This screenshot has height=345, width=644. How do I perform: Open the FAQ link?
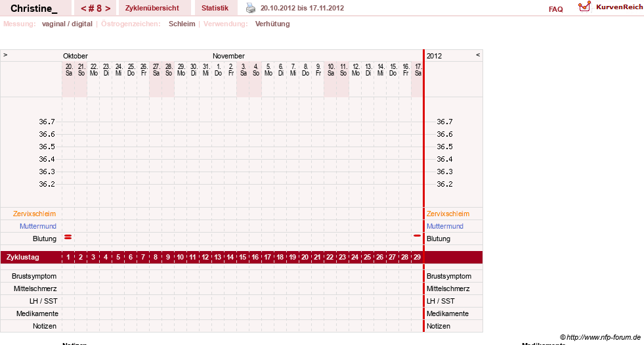(555, 9)
